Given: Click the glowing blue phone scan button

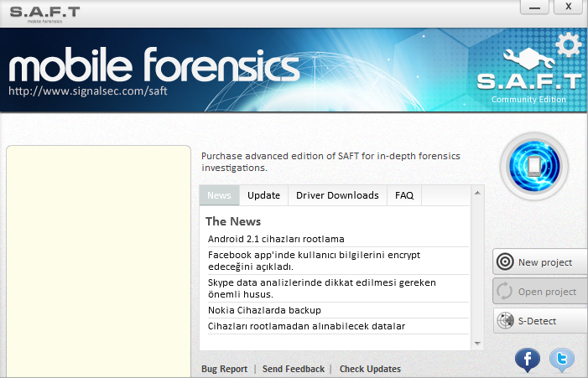Looking at the screenshot, I should pyautogui.click(x=534, y=166).
